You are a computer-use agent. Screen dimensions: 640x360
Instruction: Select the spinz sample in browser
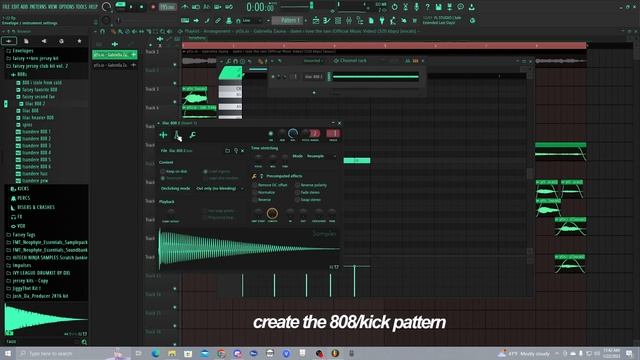point(27,124)
